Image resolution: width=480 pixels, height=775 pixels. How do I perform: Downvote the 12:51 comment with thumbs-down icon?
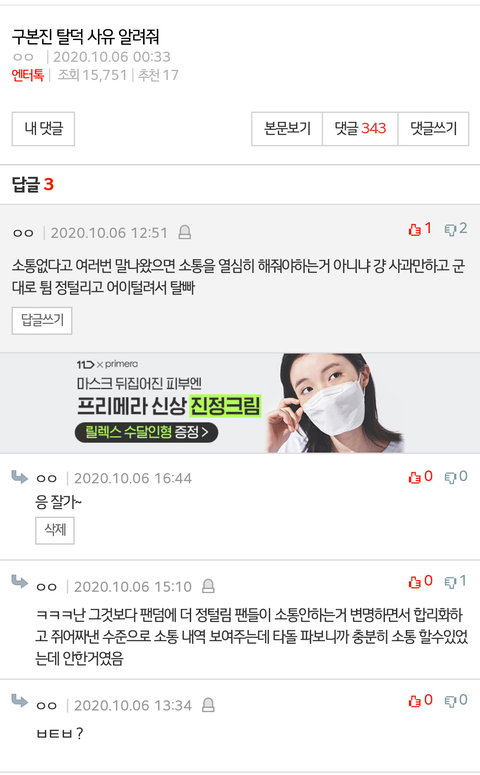pos(450,229)
